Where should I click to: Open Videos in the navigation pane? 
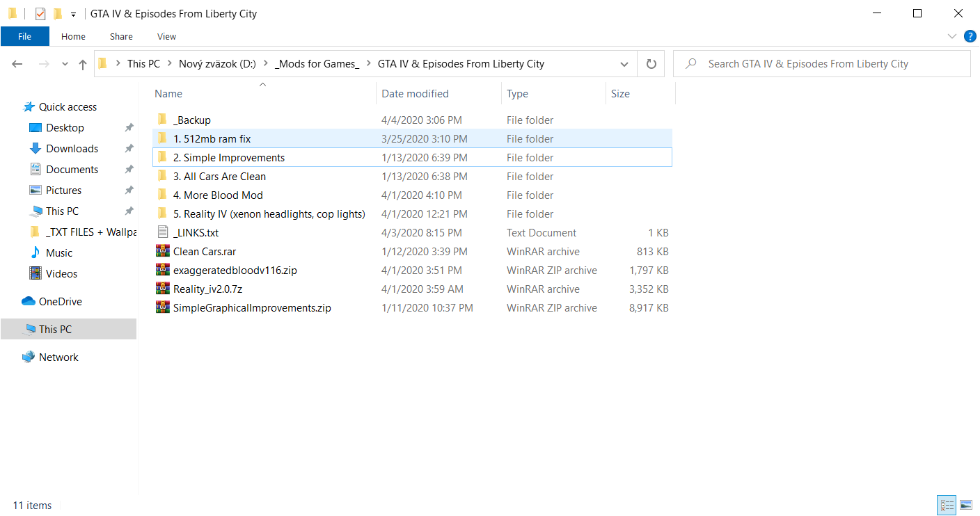coord(61,274)
